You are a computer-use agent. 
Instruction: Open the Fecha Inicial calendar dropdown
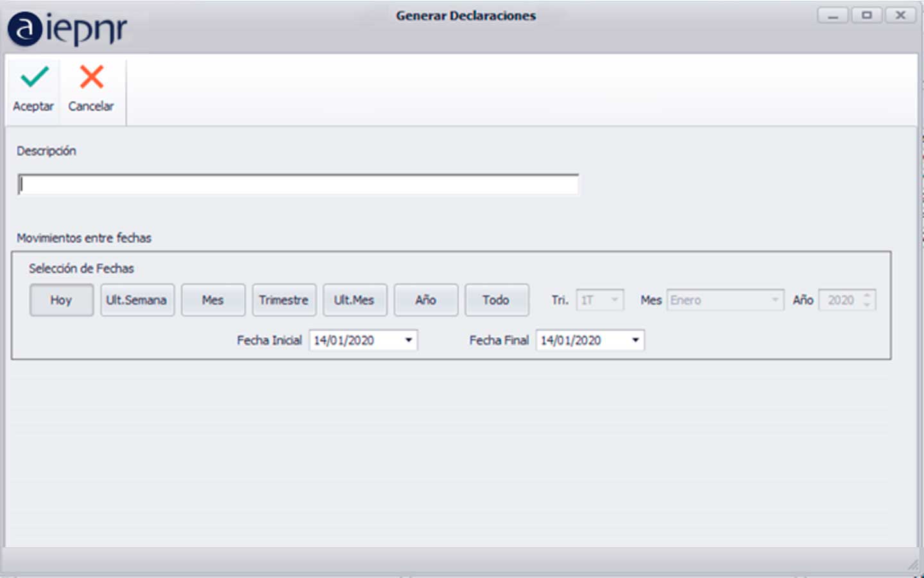point(408,340)
